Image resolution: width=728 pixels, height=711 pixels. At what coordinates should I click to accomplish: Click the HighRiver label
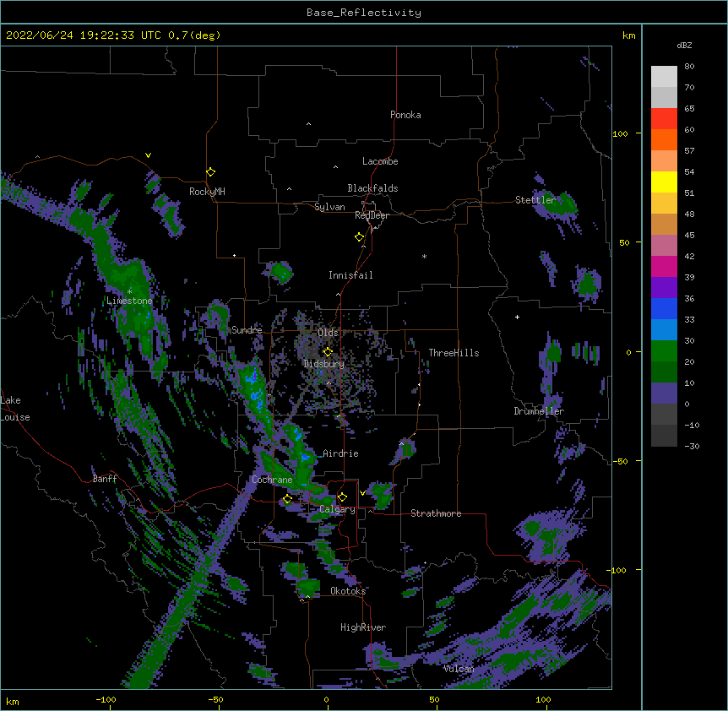pyautogui.click(x=363, y=627)
